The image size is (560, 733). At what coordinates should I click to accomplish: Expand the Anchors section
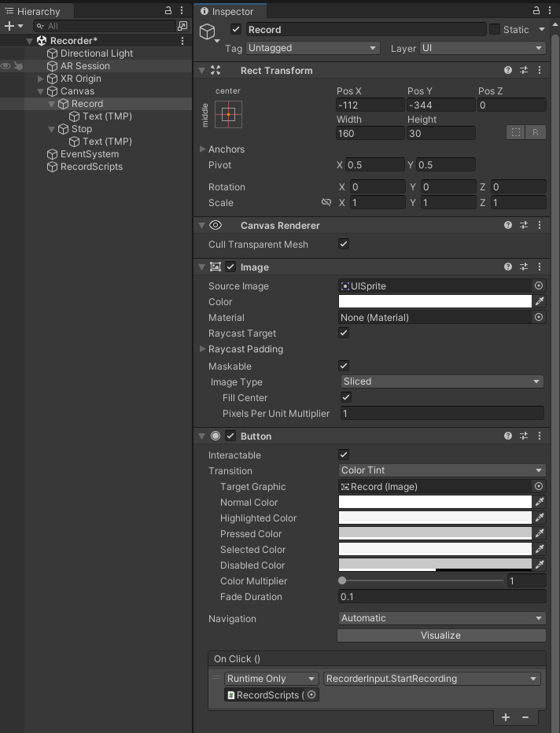pyautogui.click(x=203, y=149)
